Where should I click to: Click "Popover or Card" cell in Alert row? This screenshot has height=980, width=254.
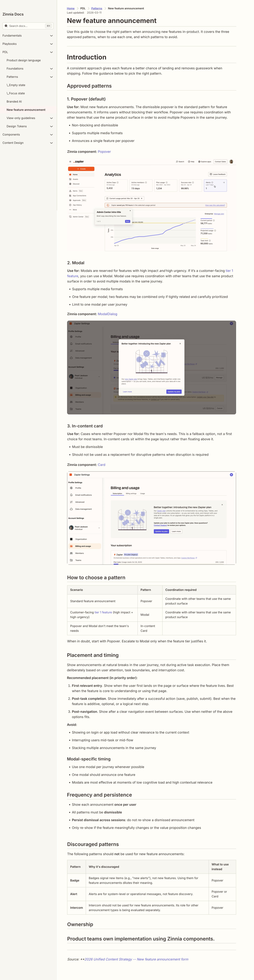[x=222, y=894]
